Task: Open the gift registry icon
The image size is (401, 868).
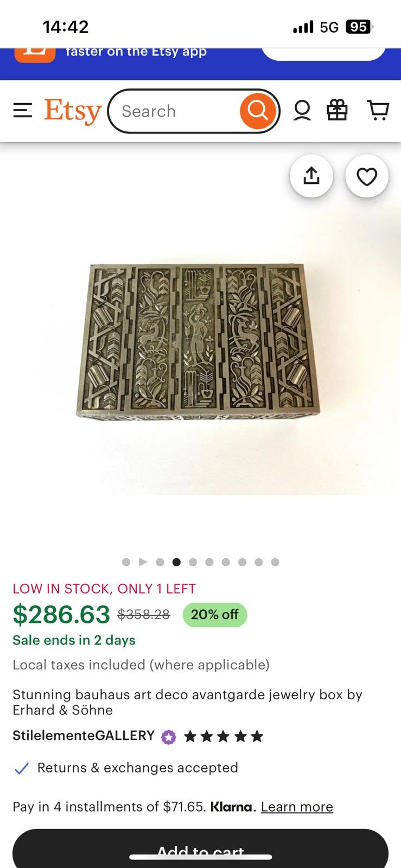Action: [x=337, y=110]
